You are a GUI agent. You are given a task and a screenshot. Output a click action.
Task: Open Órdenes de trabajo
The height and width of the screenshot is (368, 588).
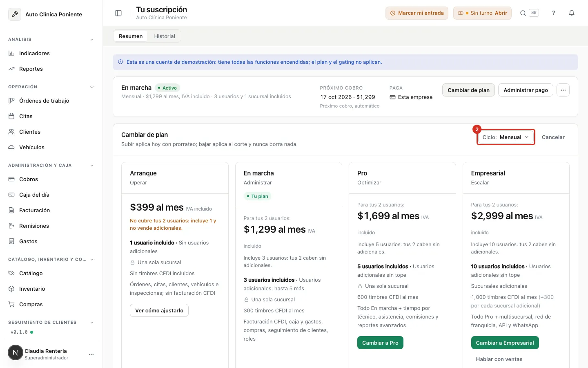coord(51,101)
